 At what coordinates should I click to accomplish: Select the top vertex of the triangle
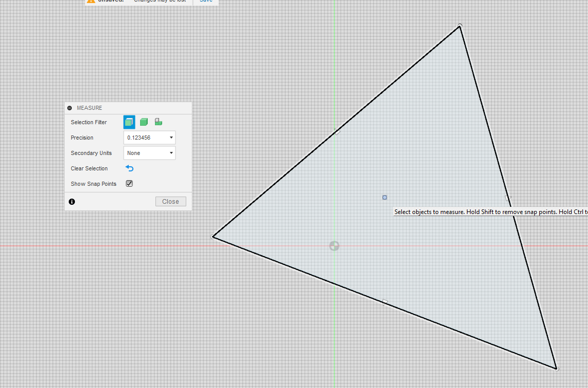(x=460, y=26)
